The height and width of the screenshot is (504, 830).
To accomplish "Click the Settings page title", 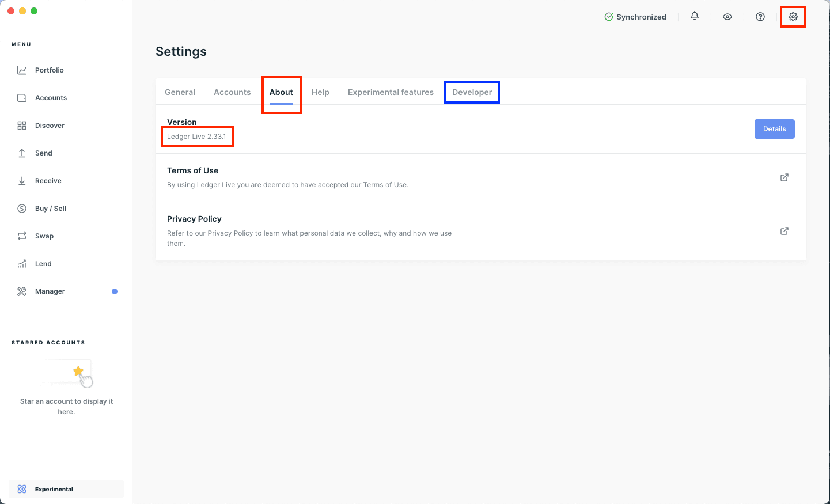I will coord(181,51).
